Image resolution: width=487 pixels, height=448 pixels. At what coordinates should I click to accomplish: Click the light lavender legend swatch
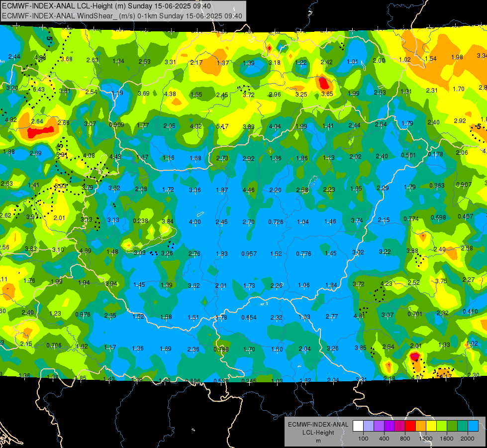369,426
